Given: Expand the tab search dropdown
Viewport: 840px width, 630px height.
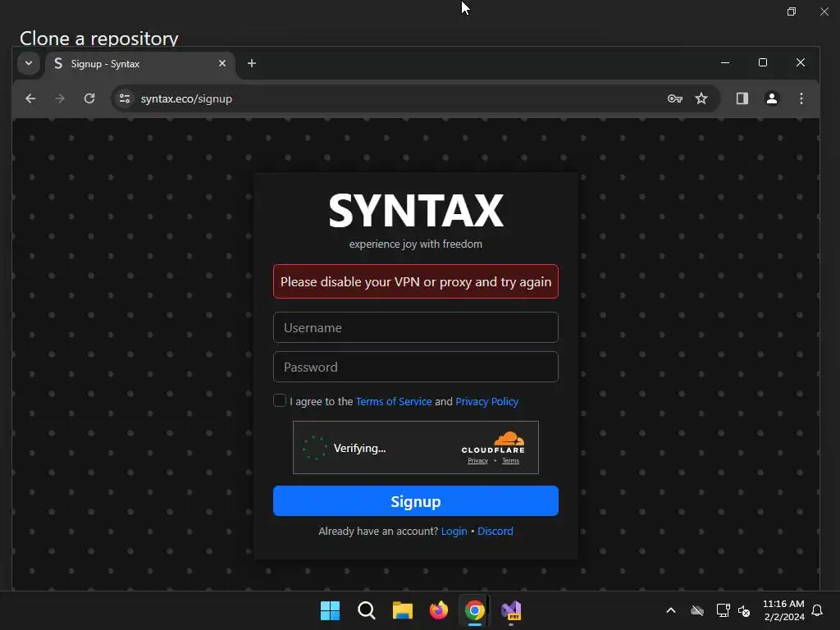Looking at the screenshot, I should (29, 63).
